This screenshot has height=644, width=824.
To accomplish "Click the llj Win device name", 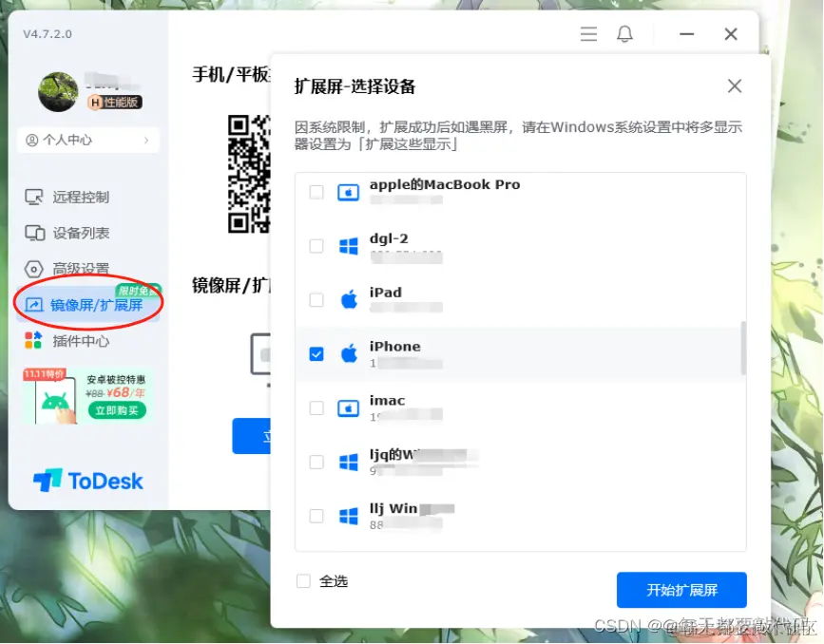I will click(393, 508).
